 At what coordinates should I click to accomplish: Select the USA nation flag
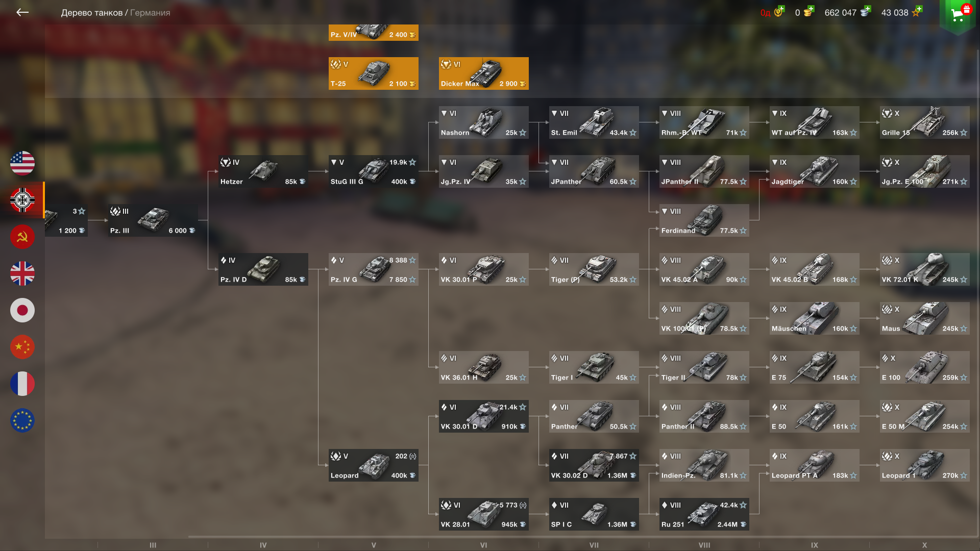[x=22, y=163]
